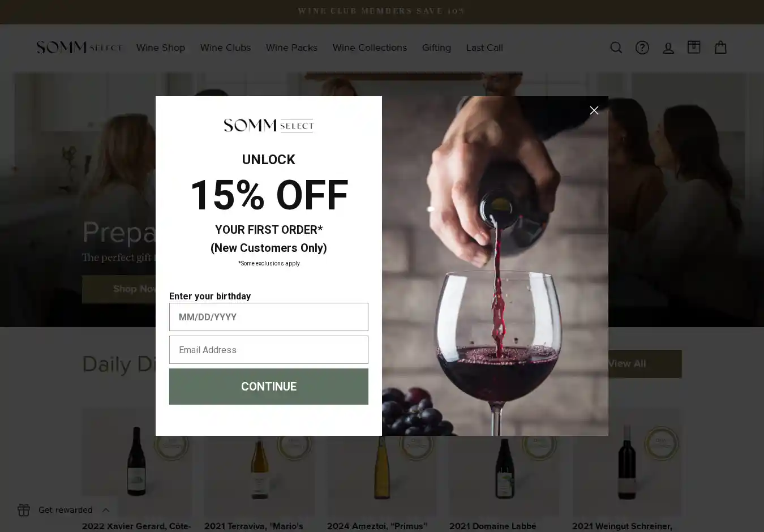Expand the Get rewarded chevron

[x=106, y=510]
